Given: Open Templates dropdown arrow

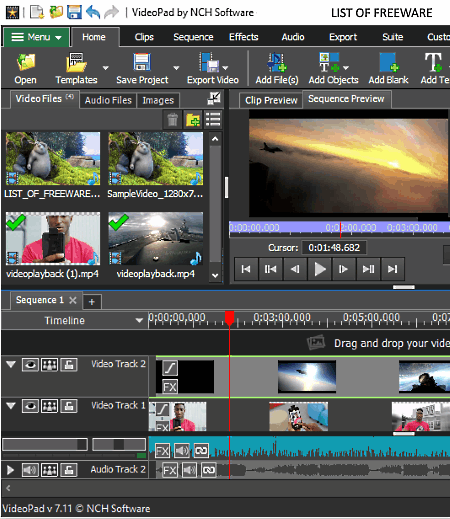Looking at the screenshot, I should tap(106, 68).
